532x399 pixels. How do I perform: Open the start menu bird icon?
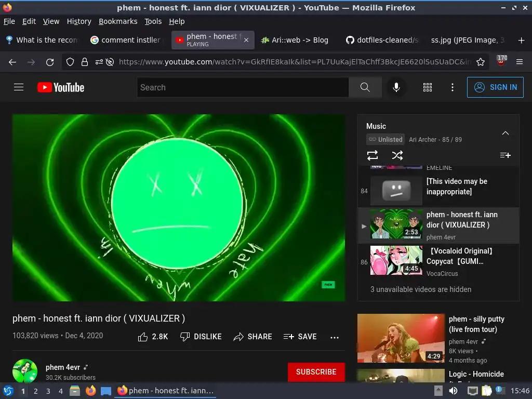pyautogui.click(x=8, y=391)
